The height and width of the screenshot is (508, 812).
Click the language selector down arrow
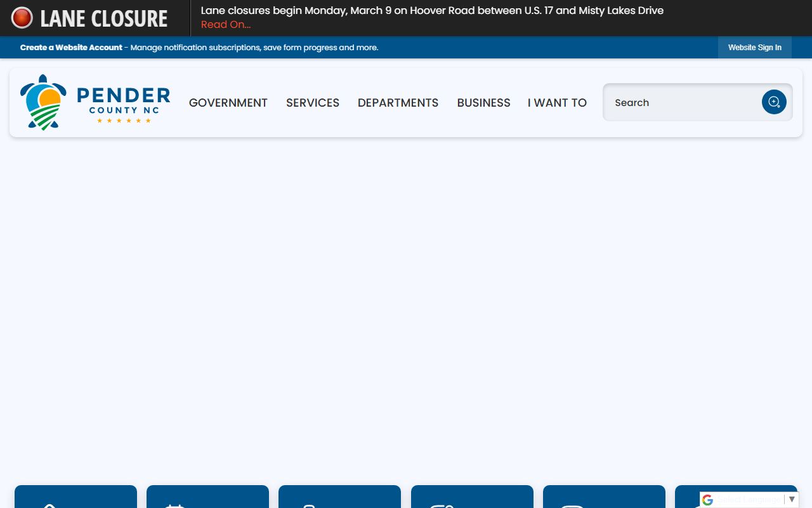(x=792, y=500)
